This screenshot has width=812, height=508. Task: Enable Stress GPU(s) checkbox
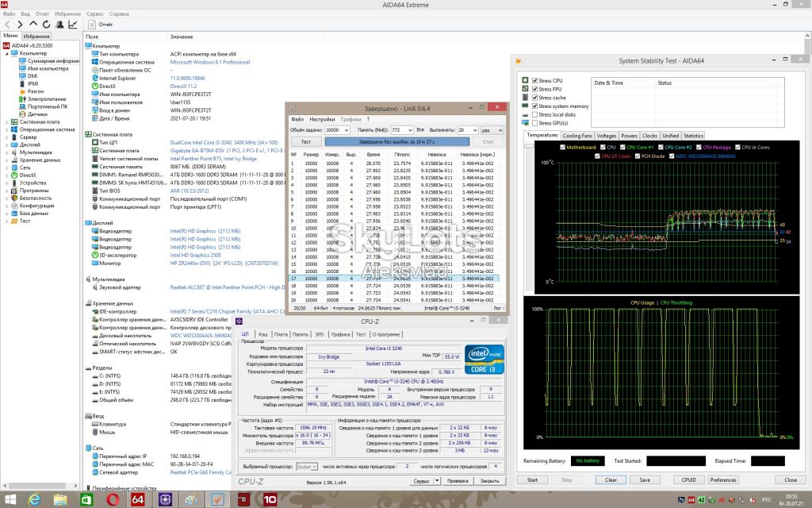(x=535, y=123)
